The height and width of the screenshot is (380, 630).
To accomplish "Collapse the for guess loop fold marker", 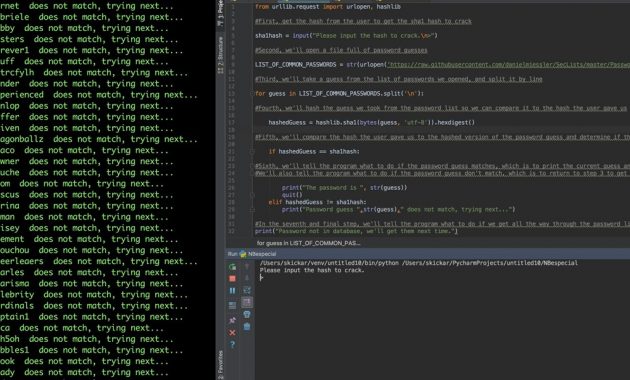I will (x=252, y=94).
